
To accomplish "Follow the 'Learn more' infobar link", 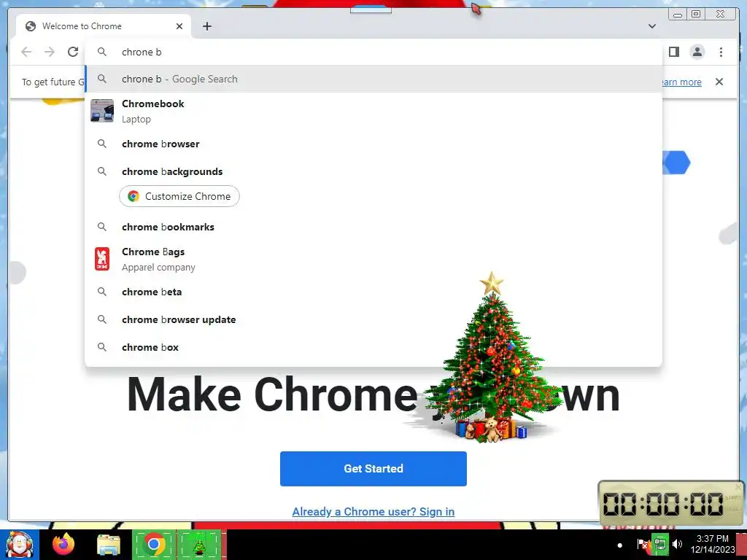I will [x=682, y=82].
